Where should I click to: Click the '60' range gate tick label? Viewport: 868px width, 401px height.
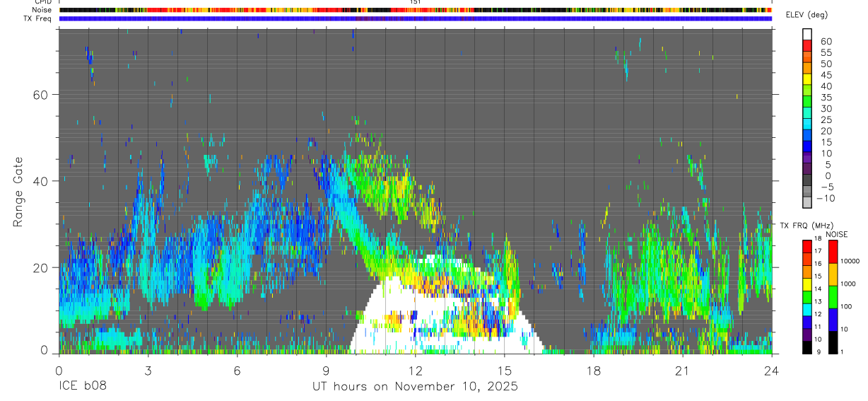point(40,95)
